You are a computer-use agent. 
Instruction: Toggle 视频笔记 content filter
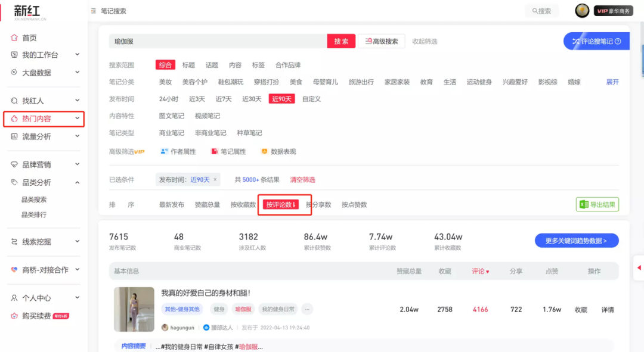pyautogui.click(x=207, y=116)
